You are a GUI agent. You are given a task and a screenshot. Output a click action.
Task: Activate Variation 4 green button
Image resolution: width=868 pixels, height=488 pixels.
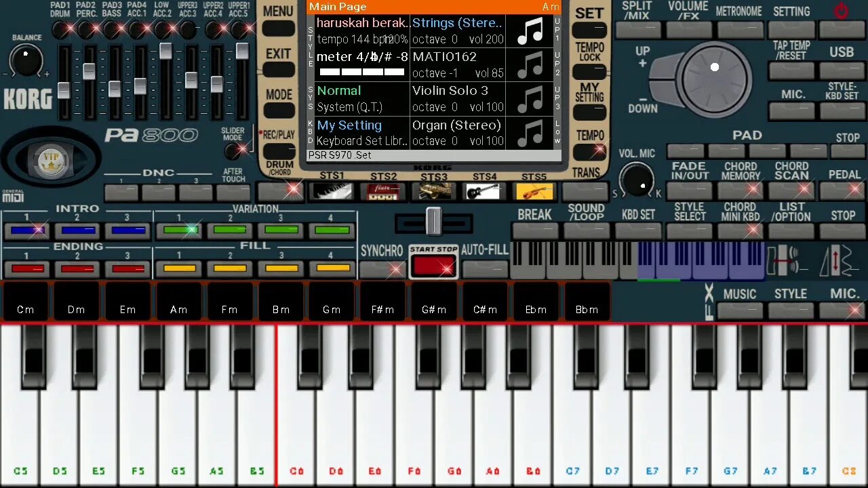click(331, 230)
